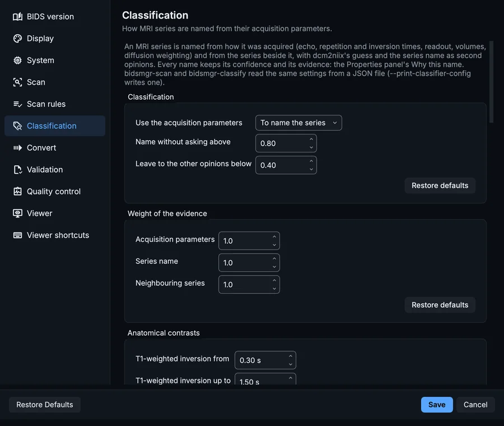Viewport: 504px width, 426px height.
Task: Click the Viewer monitor icon
Action: pos(18,214)
